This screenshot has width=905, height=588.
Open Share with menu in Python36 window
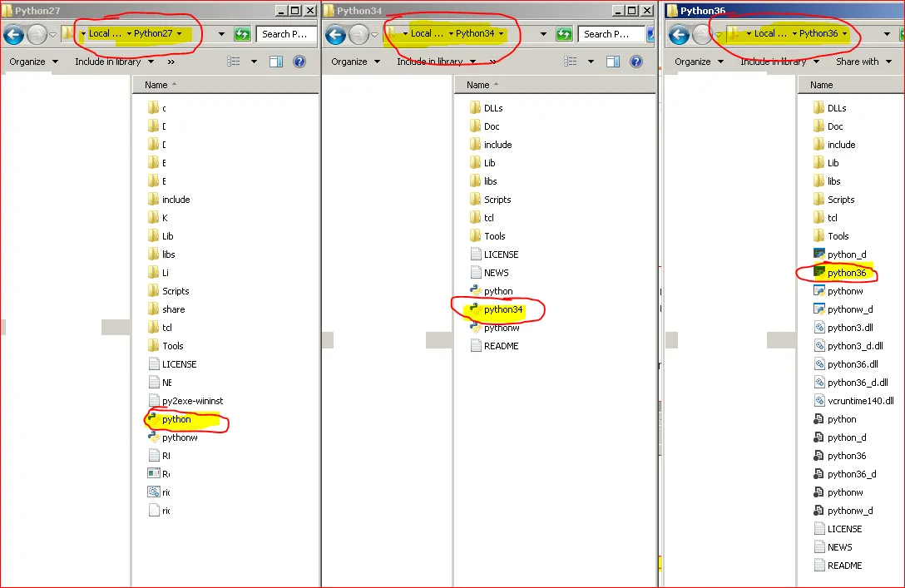863,62
